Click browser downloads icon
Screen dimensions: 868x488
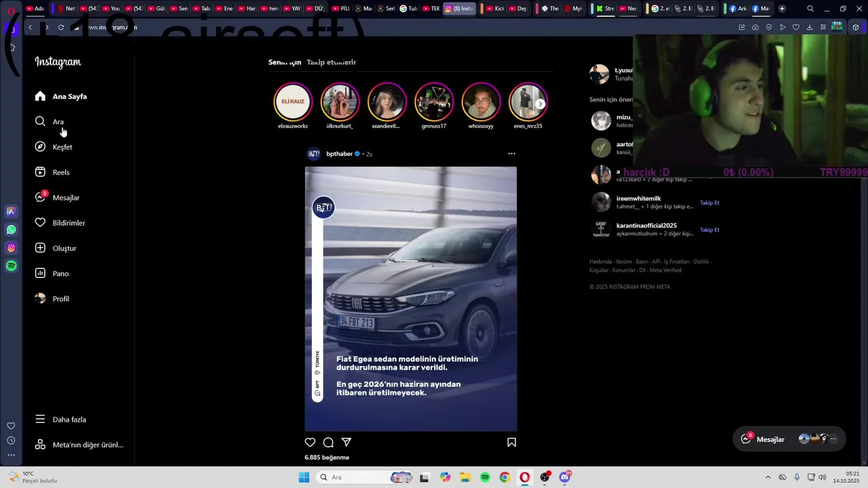pos(810,27)
